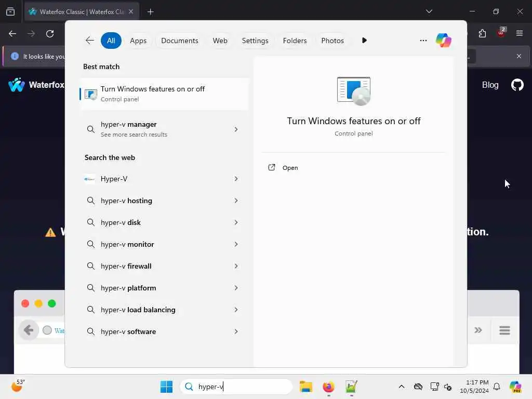Expand hyper-v hosting suggestion chevron

[x=236, y=201]
